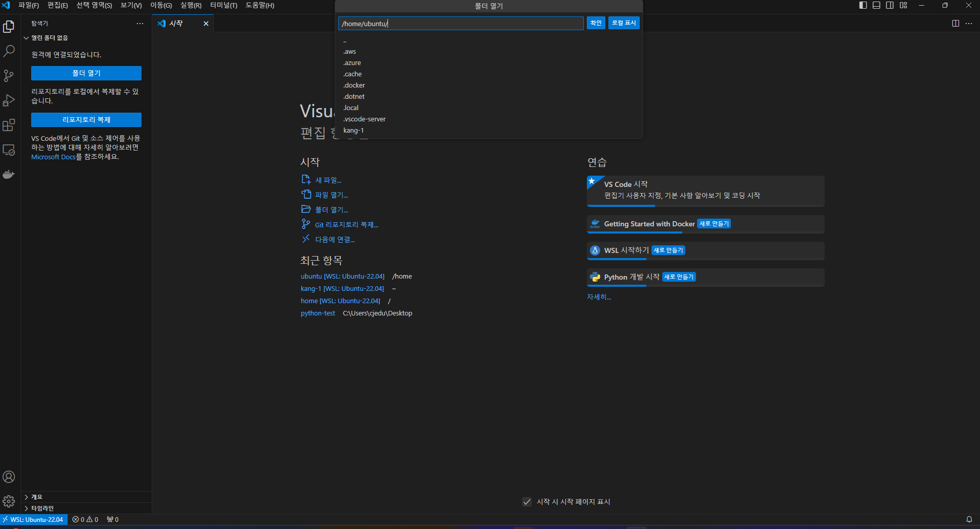The image size is (980, 529).
Task: Select the .vscode-server folder entry
Action: click(x=489, y=119)
